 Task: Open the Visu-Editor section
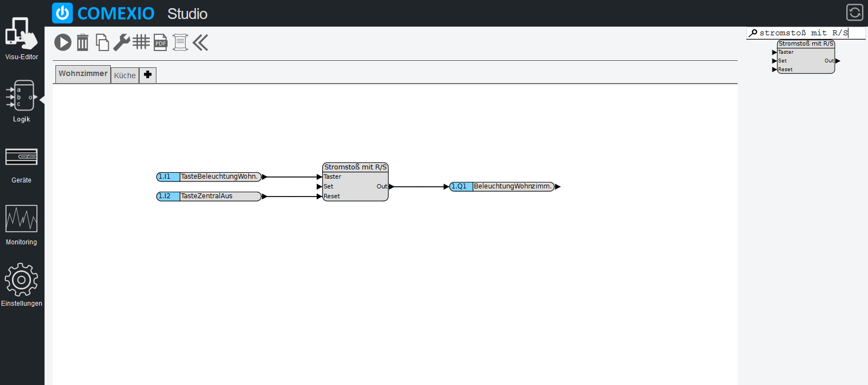tap(22, 38)
